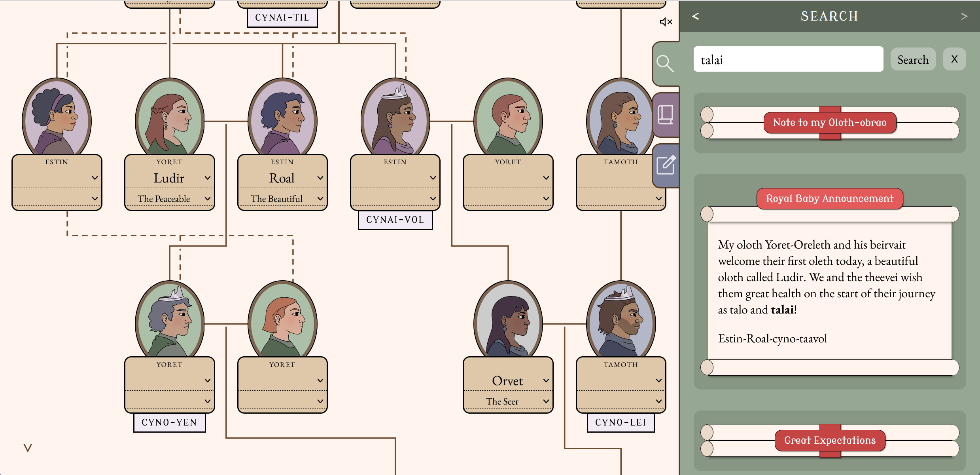Collapse the Royal Baby Announcement scroll
The width and height of the screenshot is (980, 475).
pos(830,199)
